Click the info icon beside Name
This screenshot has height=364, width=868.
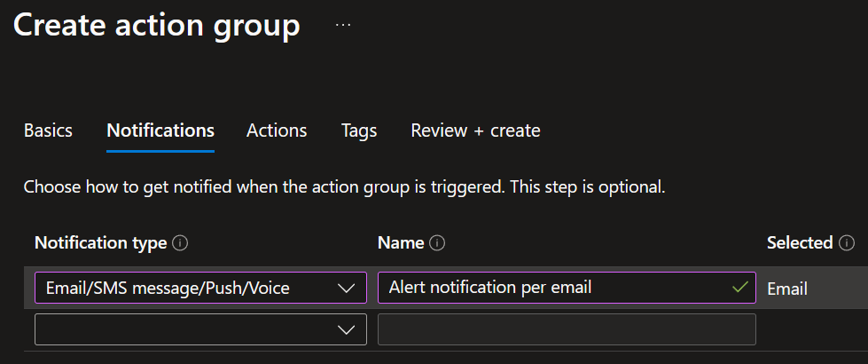(x=436, y=243)
